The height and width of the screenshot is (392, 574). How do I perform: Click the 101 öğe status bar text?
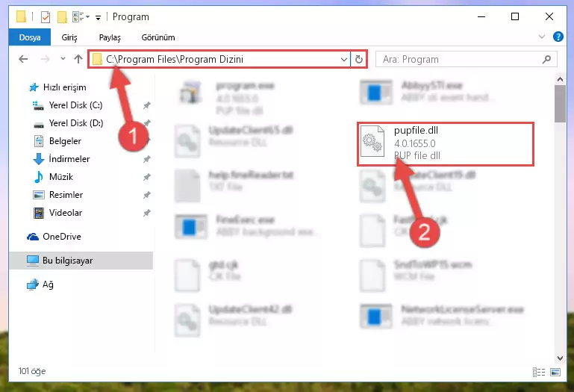[x=32, y=371]
